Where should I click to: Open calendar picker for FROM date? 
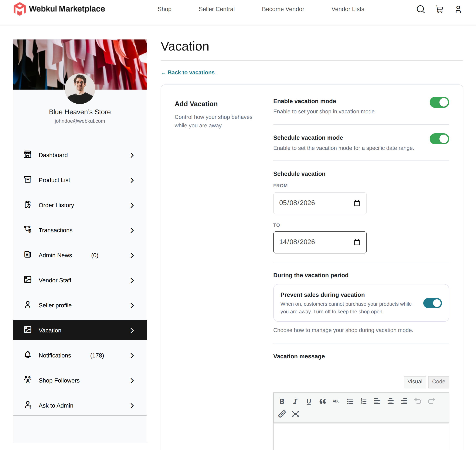pyautogui.click(x=357, y=203)
